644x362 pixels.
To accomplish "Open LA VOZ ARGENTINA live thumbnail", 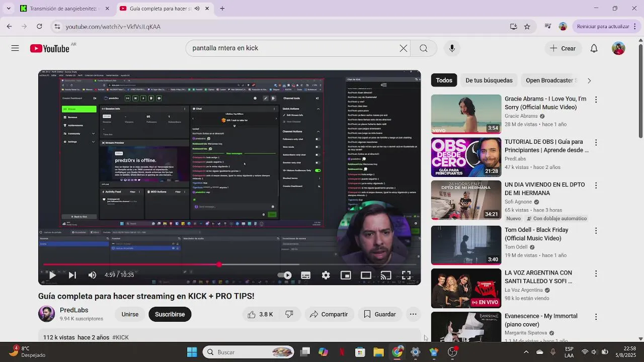I will (x=466, y=288).
